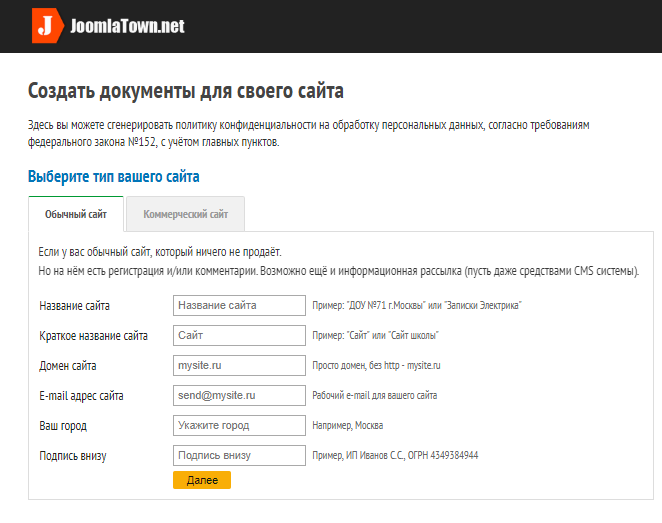Click the paragraph starting Здесь вы можете сгенерировать
Image resolution: width=662 pixels, height=523 pixels.
(x=309, y=133)
